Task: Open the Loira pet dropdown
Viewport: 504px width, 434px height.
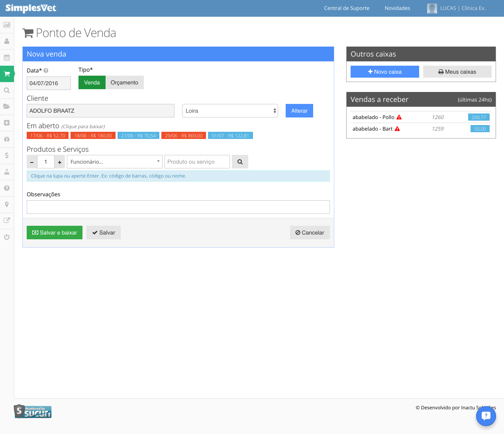Action: [230, 111]
